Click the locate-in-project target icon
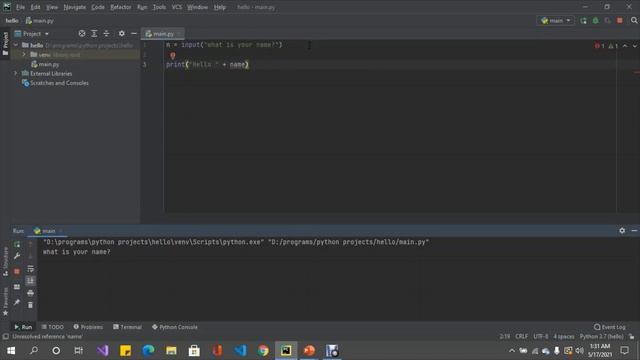The height and width of the screenshot is (360, 640). point(82,33)
